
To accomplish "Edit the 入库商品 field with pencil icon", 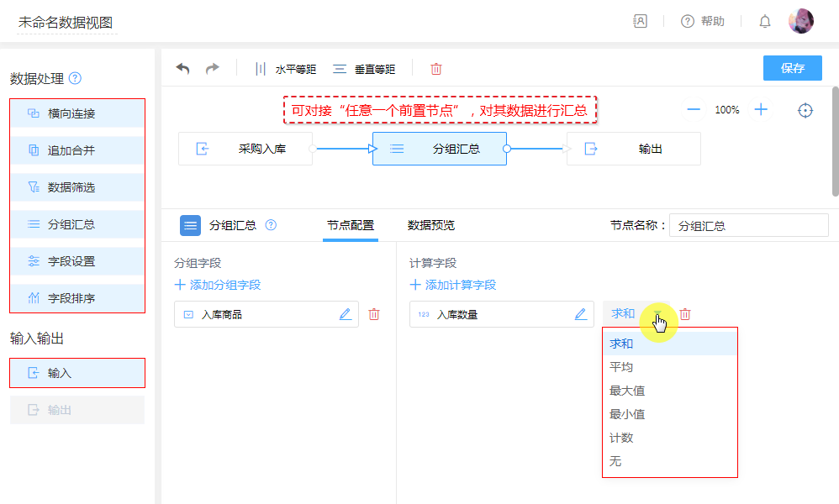I will pyautogui.click(x=345, y=314).
